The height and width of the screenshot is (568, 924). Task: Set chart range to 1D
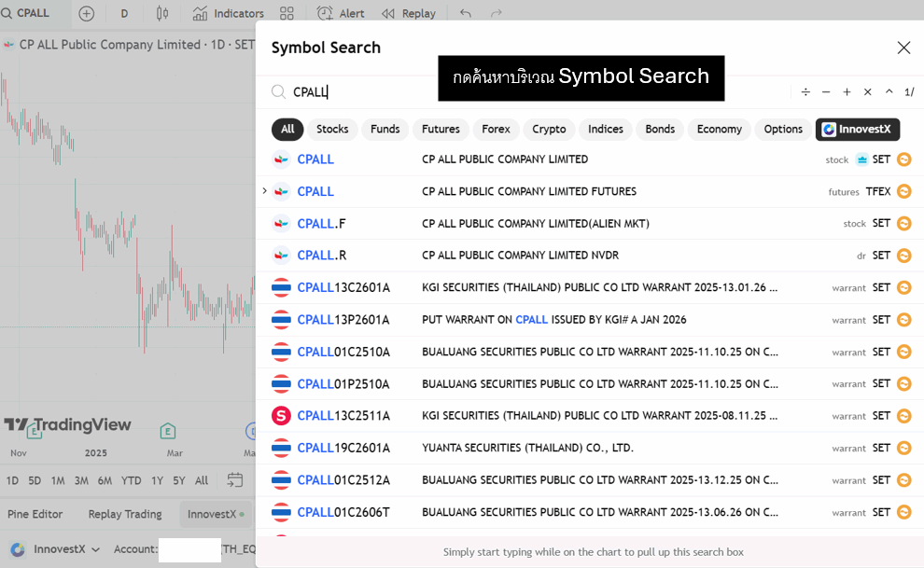tap(12, 480)
